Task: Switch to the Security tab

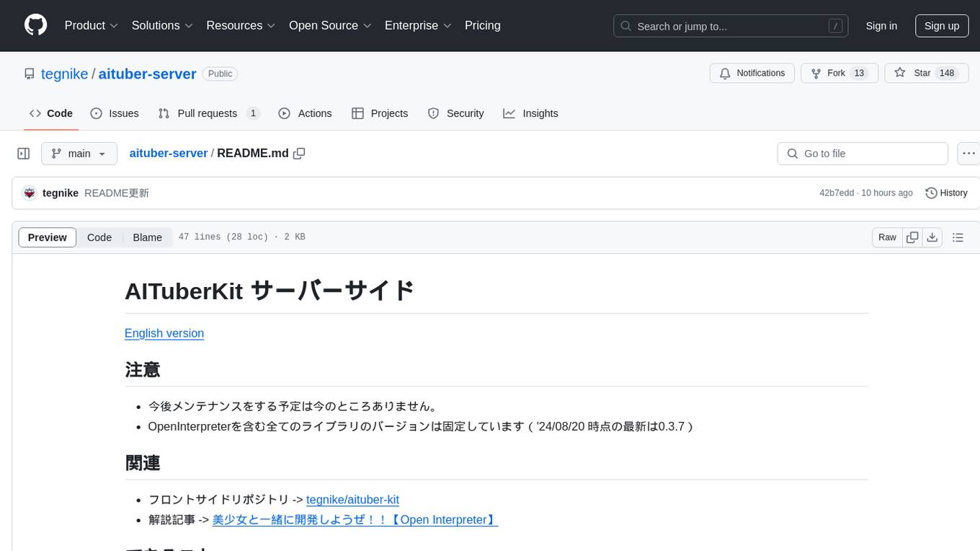Action: click(x=455, y=113)
